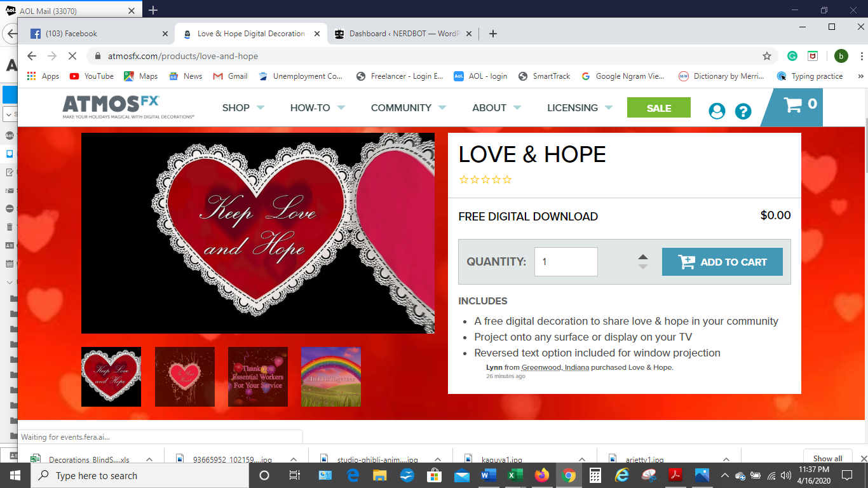868x488 pixels.
Task: Switch to the Facebook tab
Action: click(x=95, y=33)
